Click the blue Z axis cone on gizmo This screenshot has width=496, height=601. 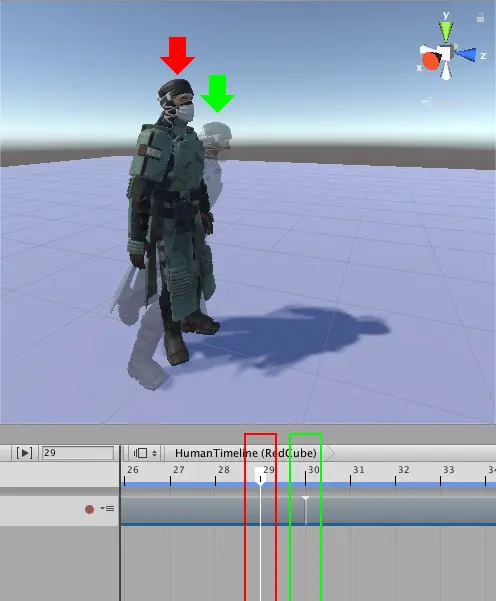pyautogui.click(x=467, y=54)
